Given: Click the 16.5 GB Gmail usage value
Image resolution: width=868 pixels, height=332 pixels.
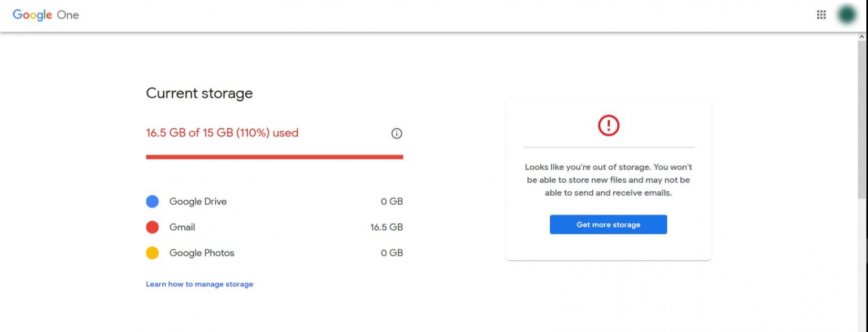Looking at the screenshot, I should (387, 227).
